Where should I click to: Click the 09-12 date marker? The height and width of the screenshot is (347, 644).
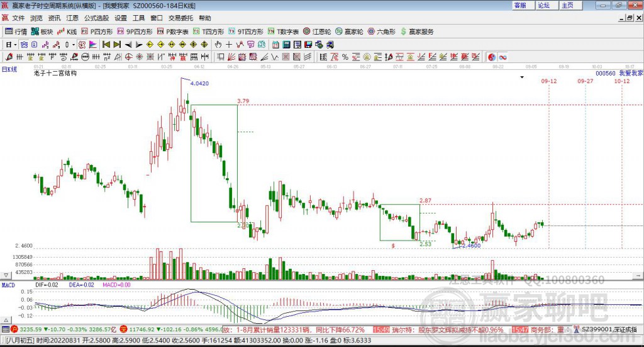coord(548,81)
